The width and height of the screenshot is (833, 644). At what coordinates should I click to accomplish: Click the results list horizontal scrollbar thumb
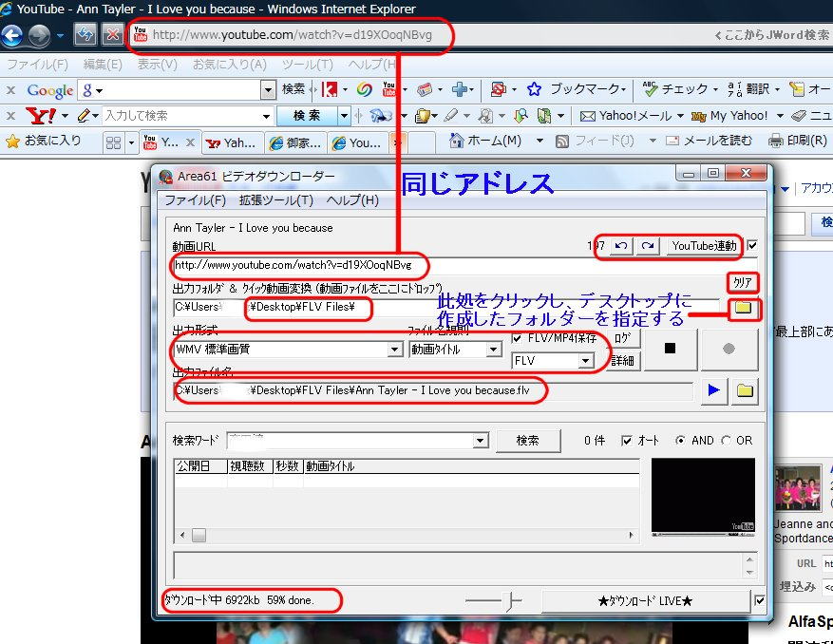(199, 535)
